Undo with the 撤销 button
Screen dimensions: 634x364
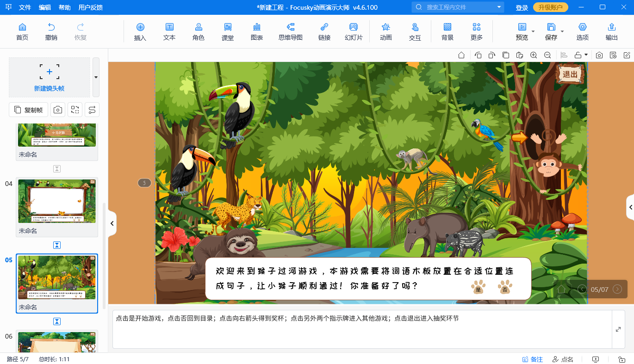tap(51, 31)
